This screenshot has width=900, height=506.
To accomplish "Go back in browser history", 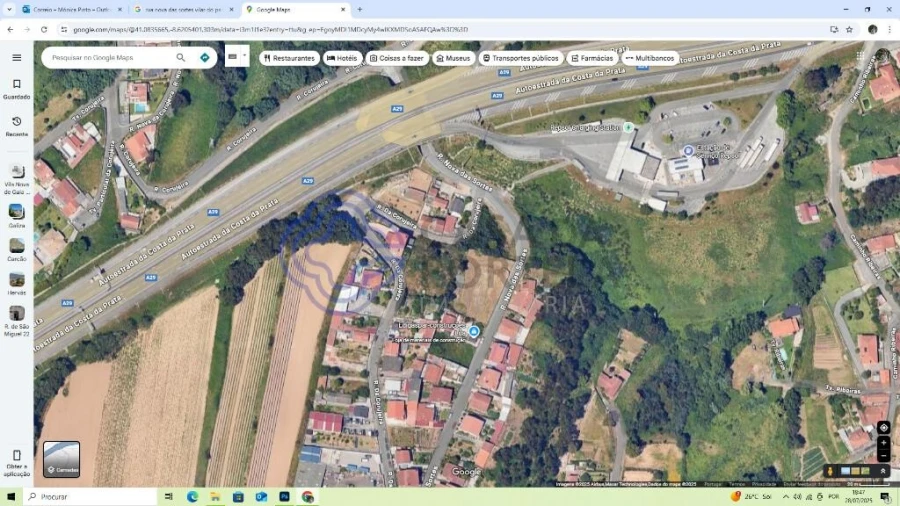I will pos(10,29).
